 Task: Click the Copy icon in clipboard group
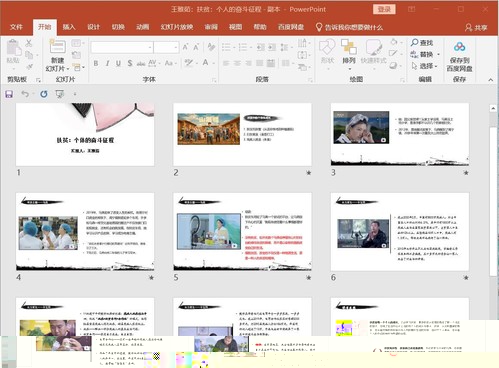29,55
